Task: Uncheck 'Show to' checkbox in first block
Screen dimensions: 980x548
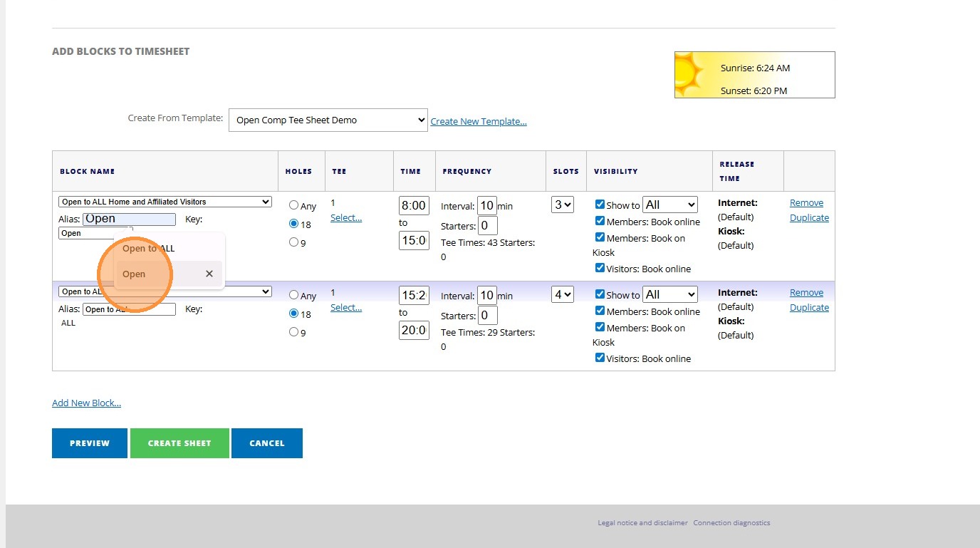Action: tap(600, 205)
